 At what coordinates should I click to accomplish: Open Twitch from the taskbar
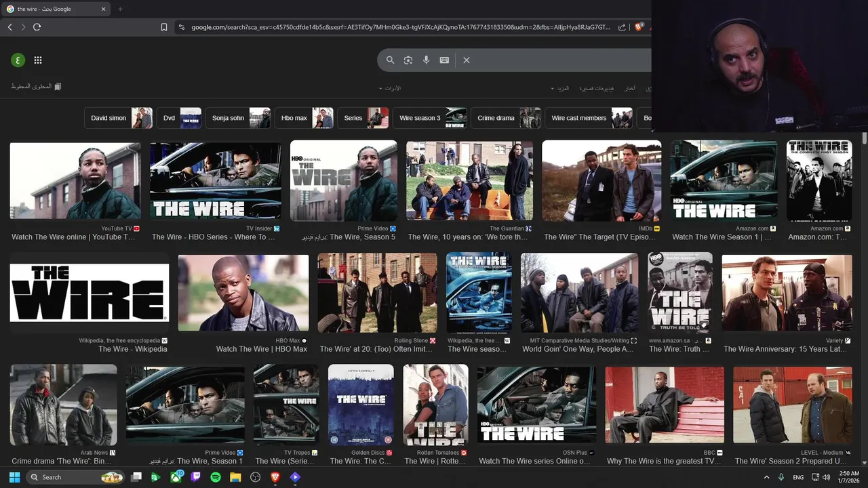196,477
